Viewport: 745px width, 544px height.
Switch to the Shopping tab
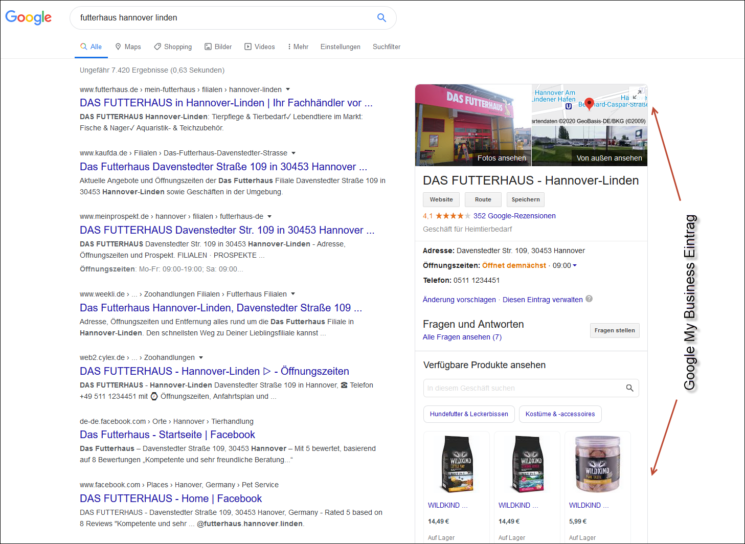pyautogui.click(x=173, y=47)
